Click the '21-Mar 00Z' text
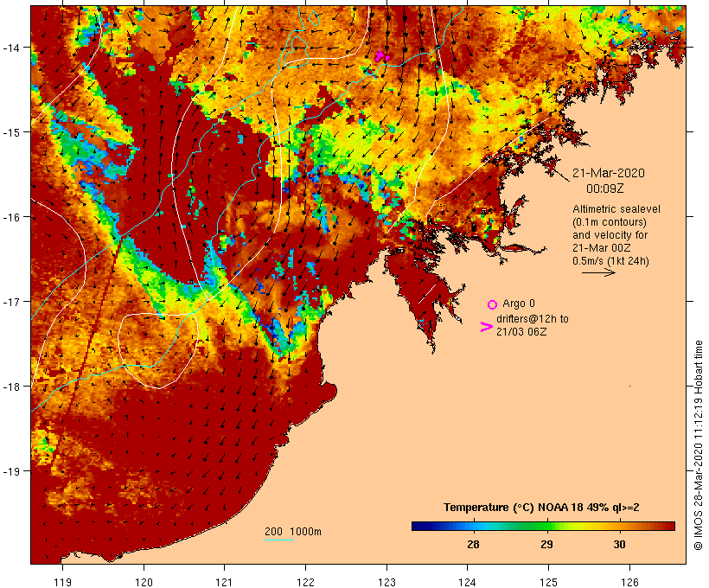Viewport: 709px width, 588px height. click(x=602, y=248)
